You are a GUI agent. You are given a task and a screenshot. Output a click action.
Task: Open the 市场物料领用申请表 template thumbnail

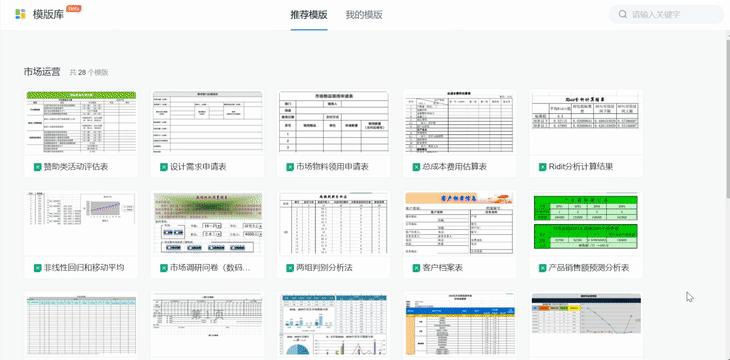333,122
